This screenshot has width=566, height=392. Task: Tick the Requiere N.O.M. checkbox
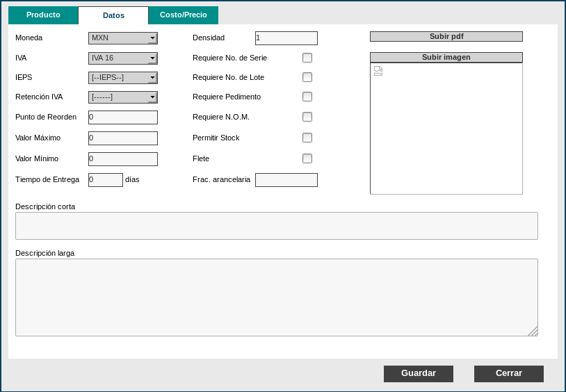click(x=307, y=117)
